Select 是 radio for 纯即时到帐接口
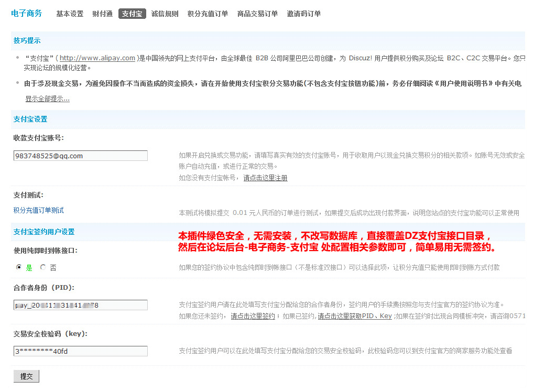534x392 pixels. point(19,267)
